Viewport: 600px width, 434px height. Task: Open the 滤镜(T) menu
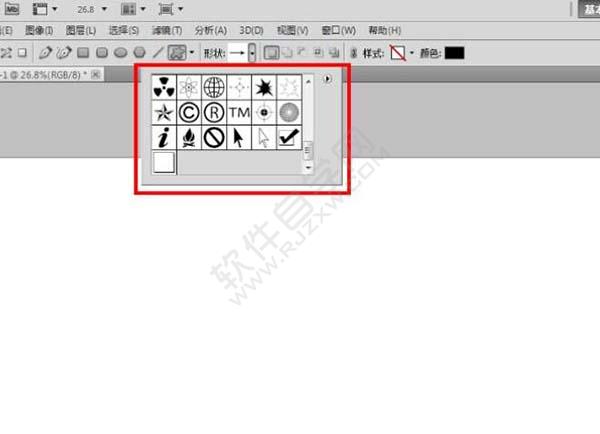tap(167, 30)
